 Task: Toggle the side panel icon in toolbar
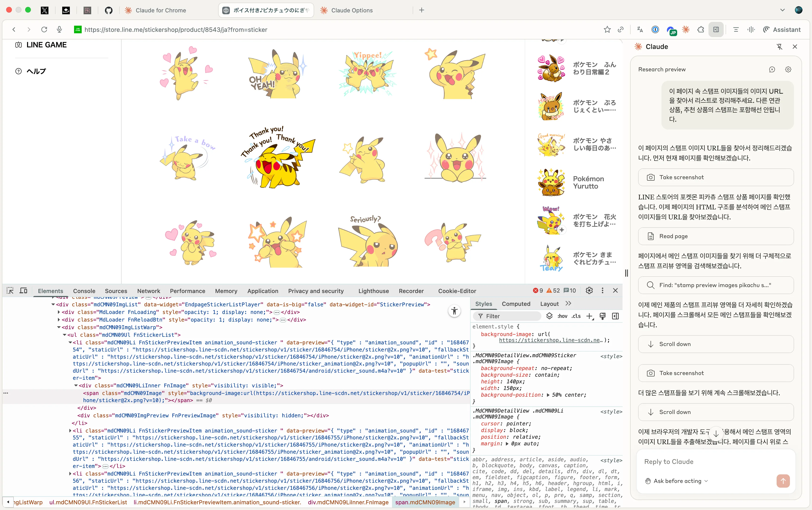(x=716, y=30)
